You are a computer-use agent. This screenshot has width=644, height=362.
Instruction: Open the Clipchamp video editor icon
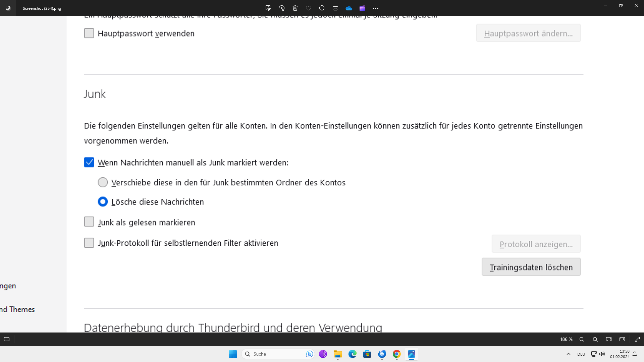point(362,8)
